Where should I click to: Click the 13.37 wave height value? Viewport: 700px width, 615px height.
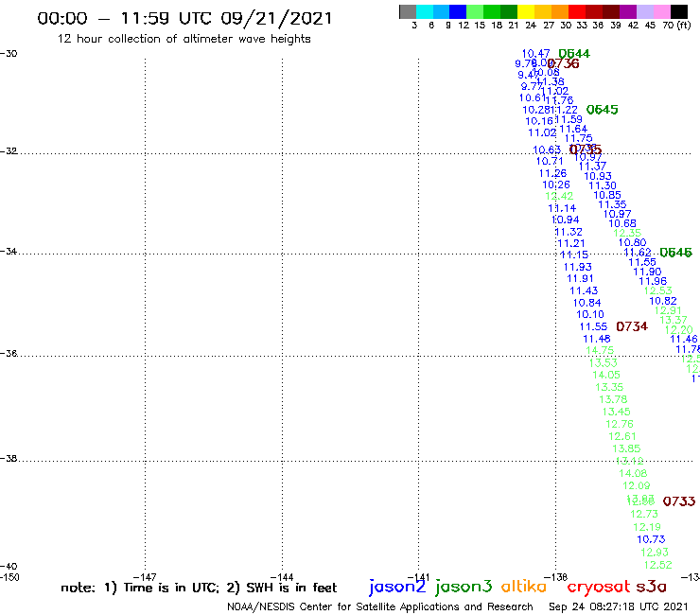click(x=674, y=320)
